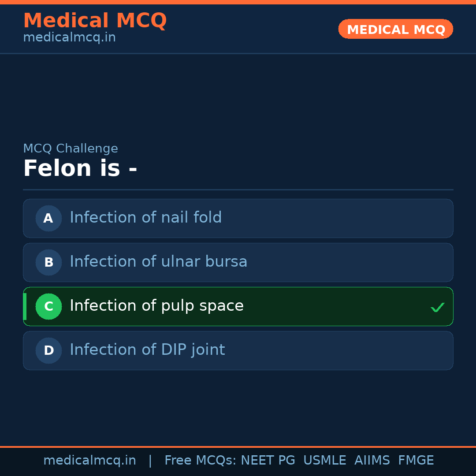Click "AIIMS" in the footer
The image size is (476, 476).
[372, 461]
